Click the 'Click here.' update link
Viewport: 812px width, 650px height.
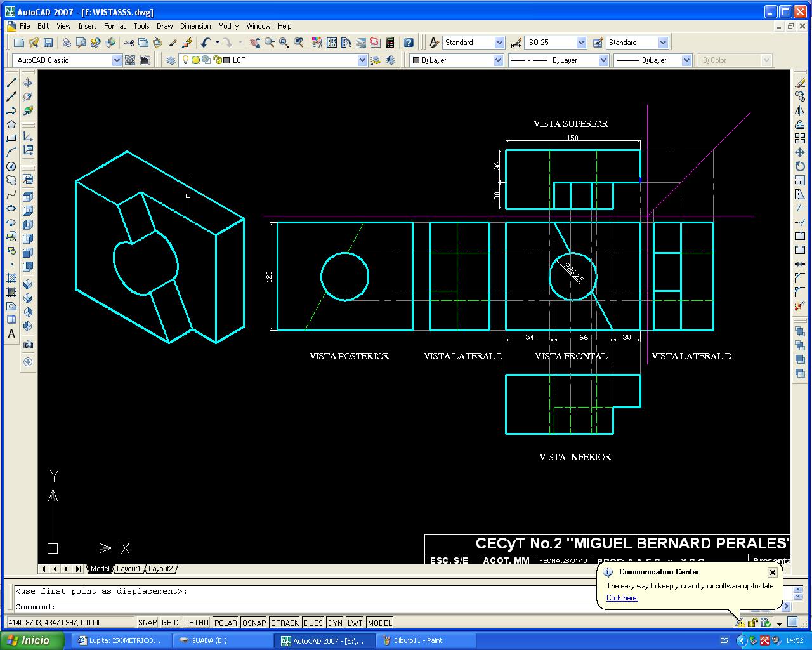tap(622, 598)
